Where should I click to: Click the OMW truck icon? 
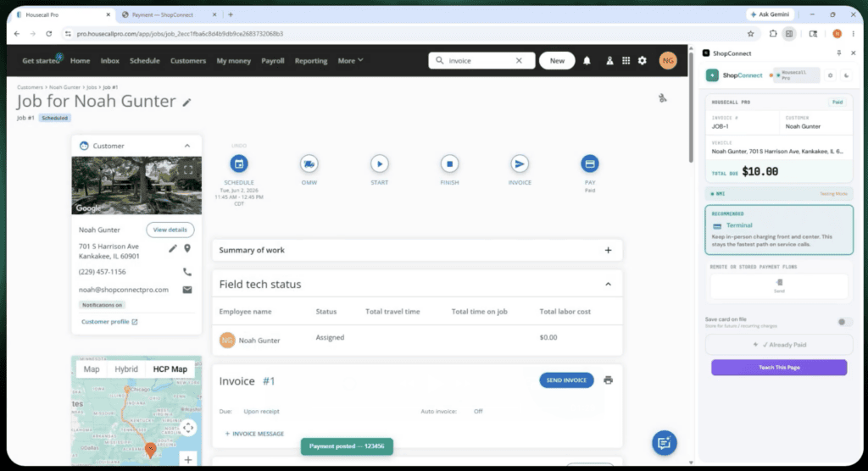pos(309,163)
